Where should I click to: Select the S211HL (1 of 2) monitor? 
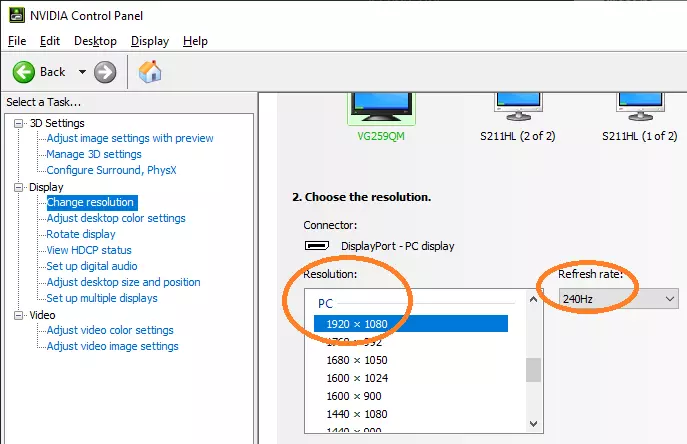coord(640,107)
